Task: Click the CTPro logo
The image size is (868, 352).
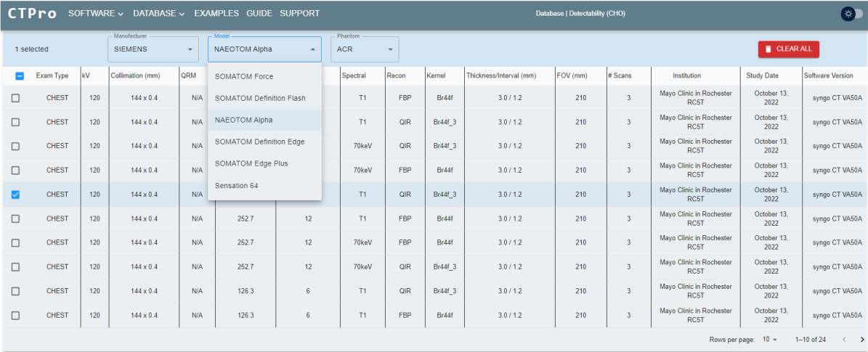Action: click(x=33, y=14)
